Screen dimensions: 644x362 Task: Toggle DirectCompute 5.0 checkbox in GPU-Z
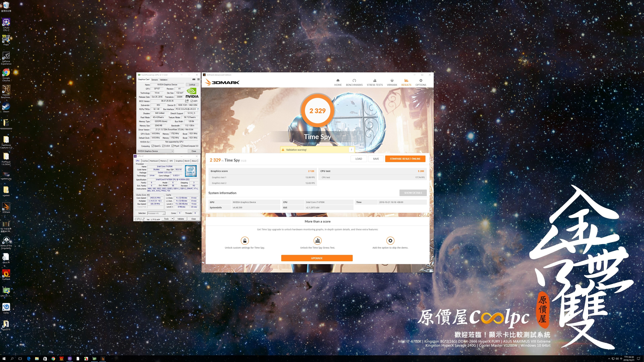point(182,146)
